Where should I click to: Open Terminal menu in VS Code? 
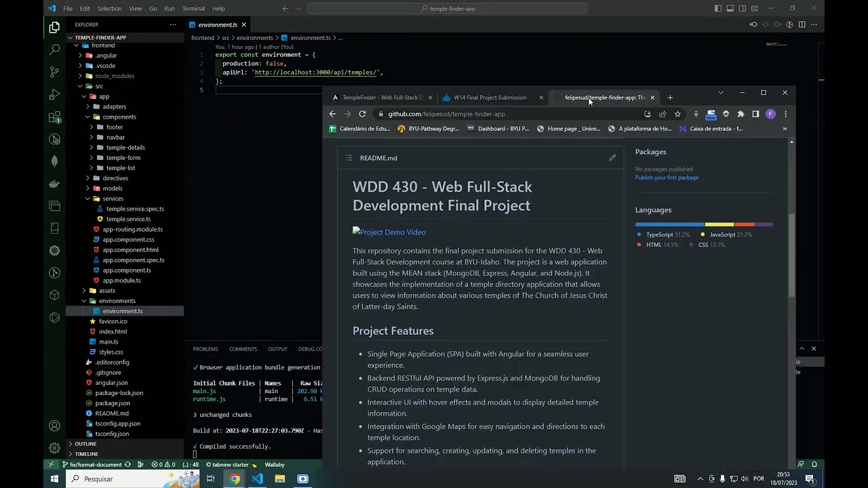193,9
